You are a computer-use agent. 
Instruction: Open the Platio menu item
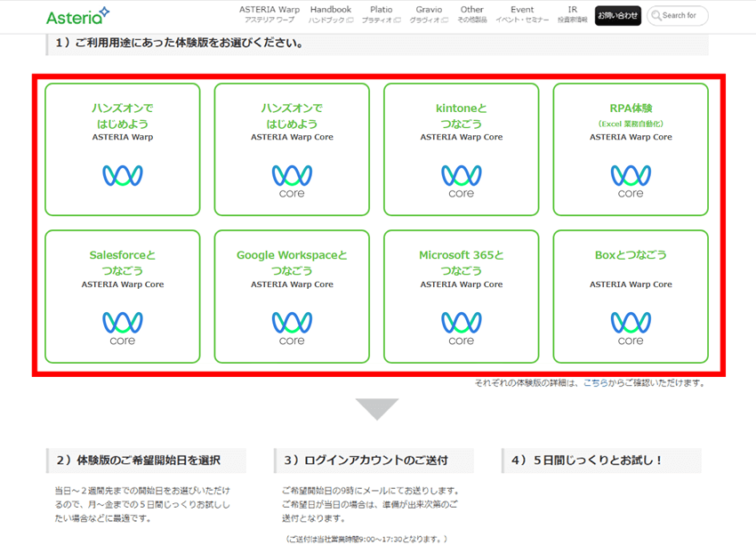coord(381,14)
